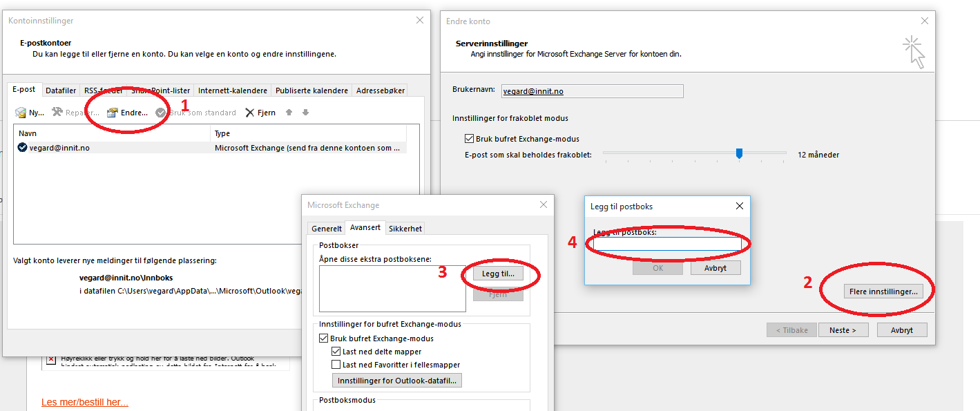The height and width of the screenshot is (411, 980).
Task: Open the Internett-kalendere tab
Action: coord(232,90)
